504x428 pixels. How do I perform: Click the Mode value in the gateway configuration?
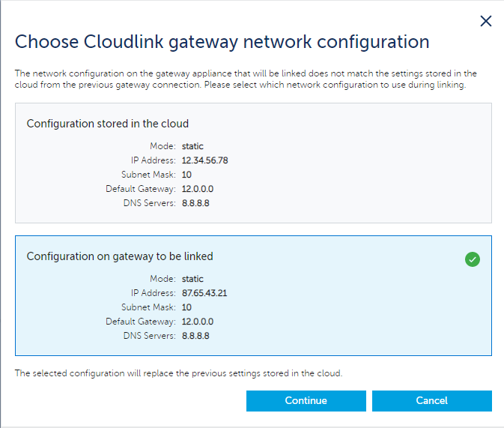[192, 279]
